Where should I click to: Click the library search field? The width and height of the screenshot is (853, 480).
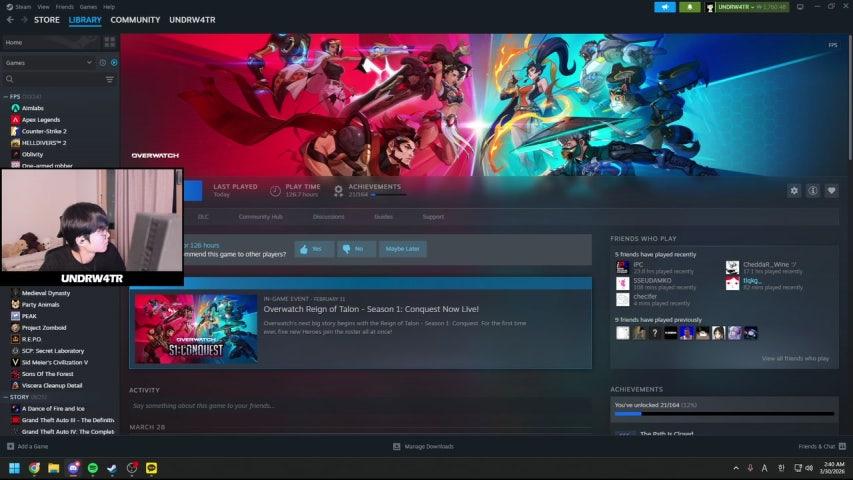pos(53,79)
